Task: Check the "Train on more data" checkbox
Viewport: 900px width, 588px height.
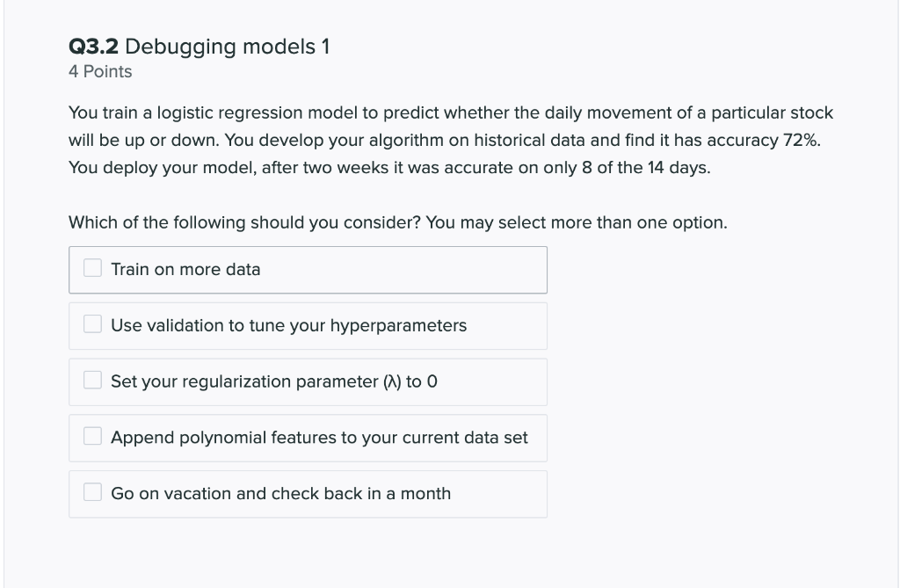Action: pos(92,267)
